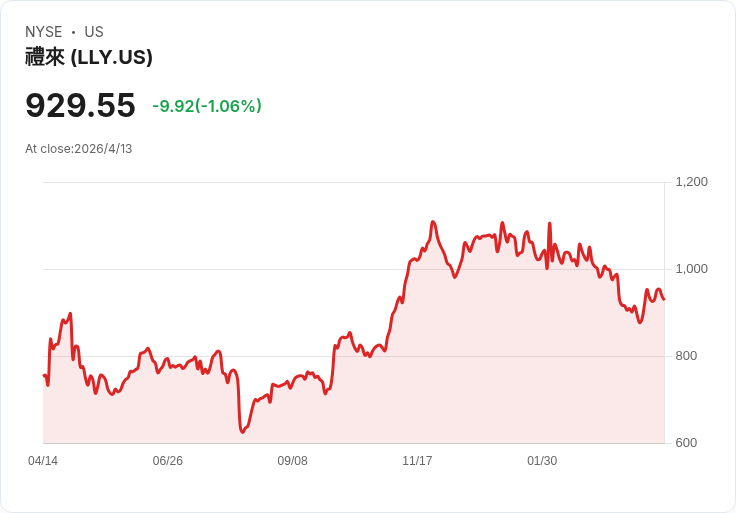
Task: Click the 11/17 date label
Action: click(x=417, y=461)
